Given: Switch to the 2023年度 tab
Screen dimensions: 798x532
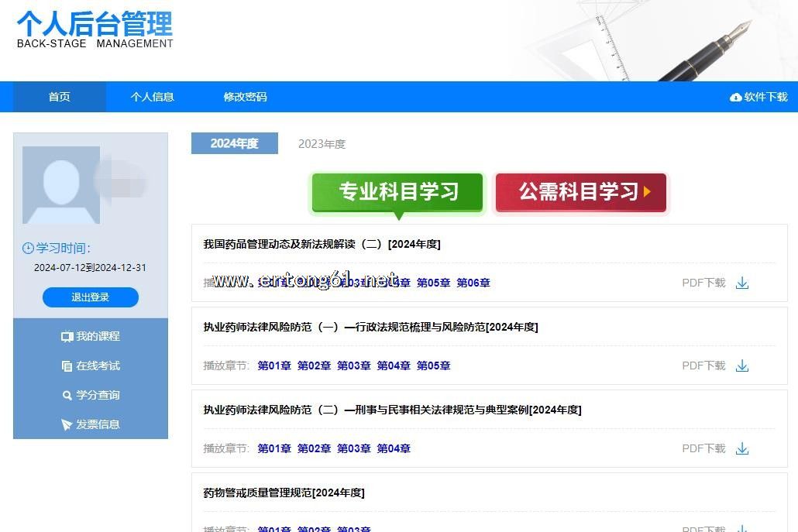Looking at the screenshot, I should pyautogui.click(x=322, y=144).
